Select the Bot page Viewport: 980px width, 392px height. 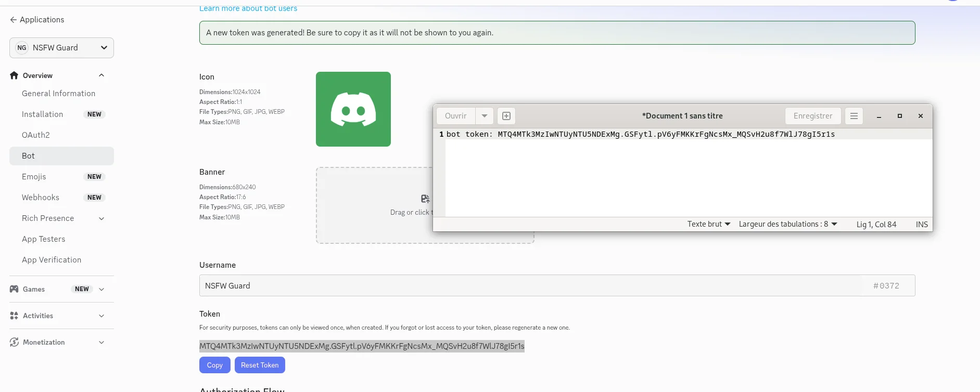tap(61, 156)
